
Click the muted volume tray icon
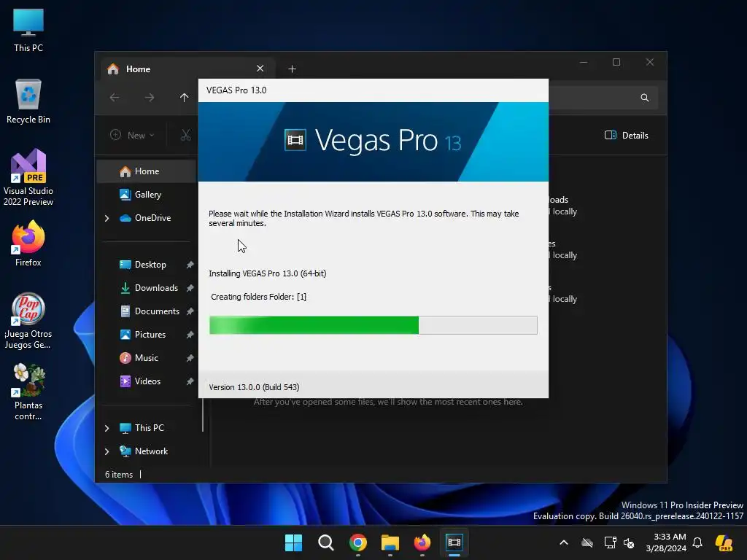pos(630,542)
